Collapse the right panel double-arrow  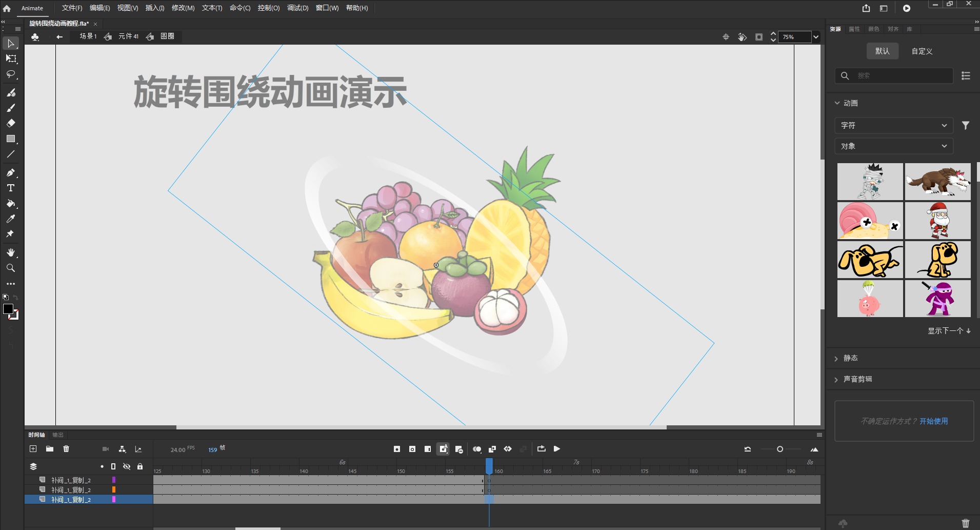pyautogui.click(x=976, y=22)
